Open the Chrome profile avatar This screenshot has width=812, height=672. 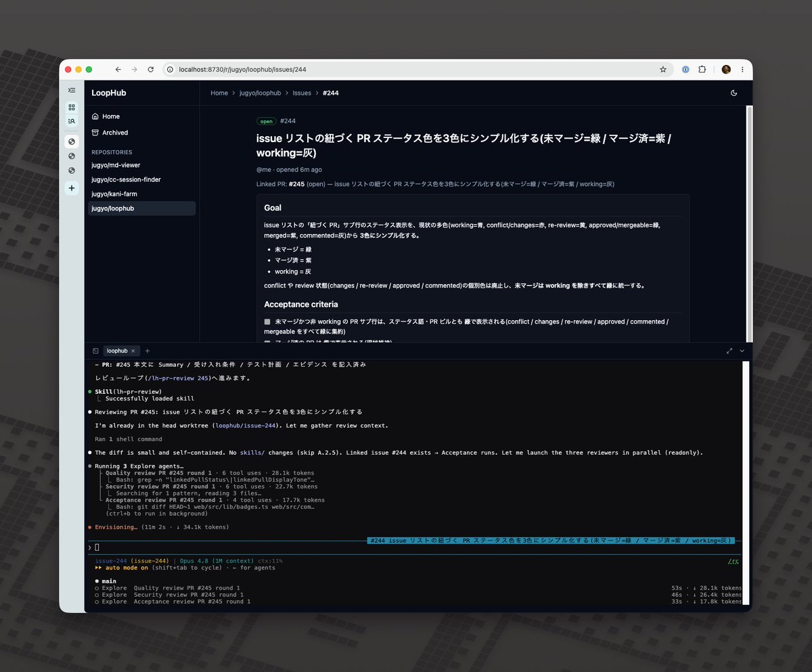coord(726,70)
